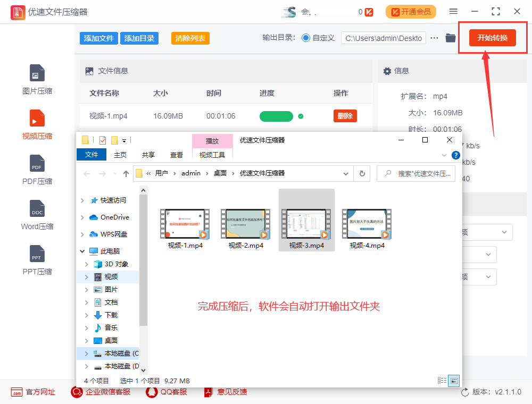Viewport: 532px width, 404px height.
Task: Click the user avatar in title bar
Action: 289,12
